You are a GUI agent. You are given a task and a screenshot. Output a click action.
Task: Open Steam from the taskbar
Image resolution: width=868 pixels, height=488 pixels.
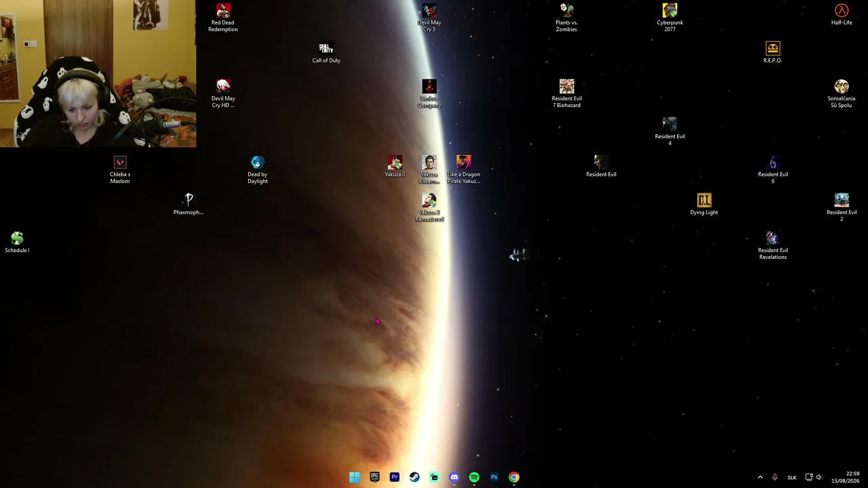[x=414, y=477]
